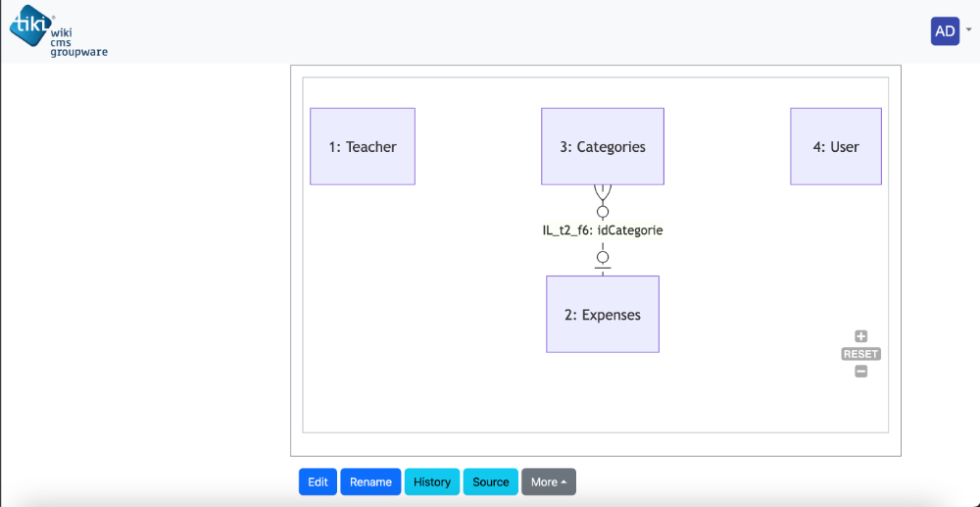Reset the diagram zoom level
The image size is (980, 507).
(x=860, y=354)
